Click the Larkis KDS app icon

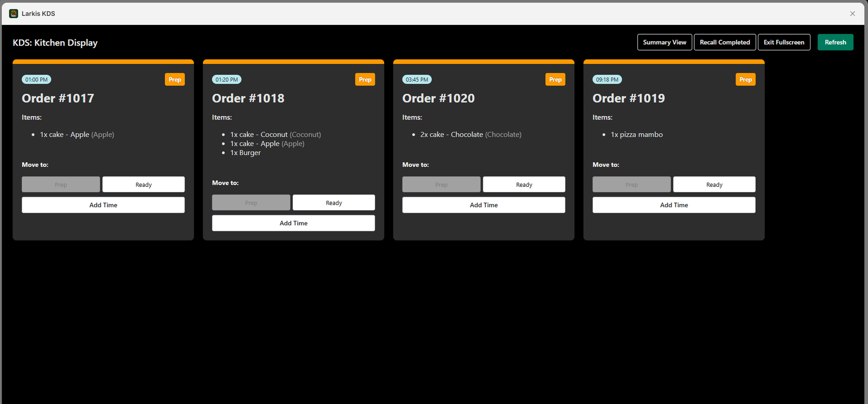[14, 14]
